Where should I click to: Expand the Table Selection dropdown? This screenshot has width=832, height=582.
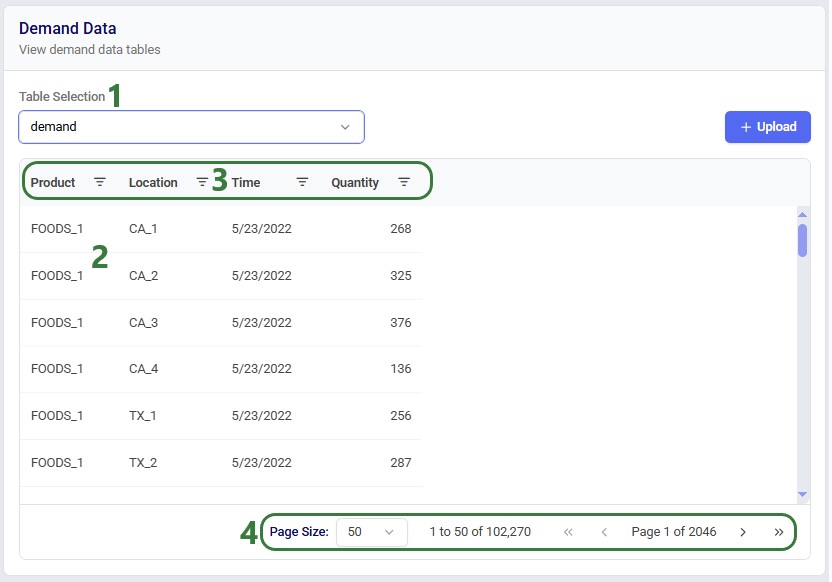192,127
